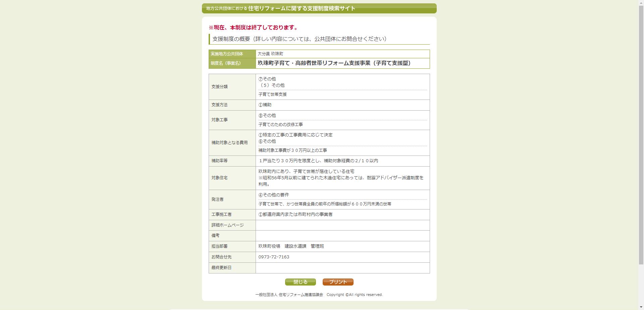Click the 支援分類 table header cell
Viewport: 644px width, 310px height.
coord(220,86)
